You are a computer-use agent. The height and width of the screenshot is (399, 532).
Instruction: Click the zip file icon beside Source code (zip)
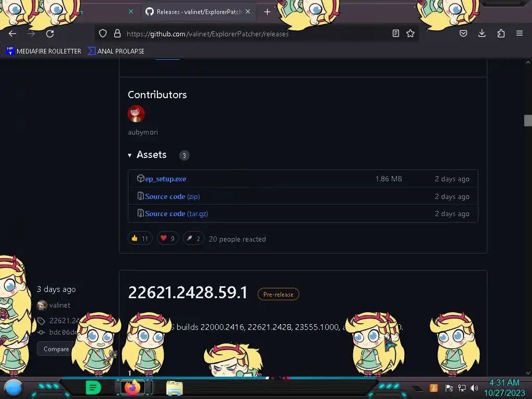[140, 196]
